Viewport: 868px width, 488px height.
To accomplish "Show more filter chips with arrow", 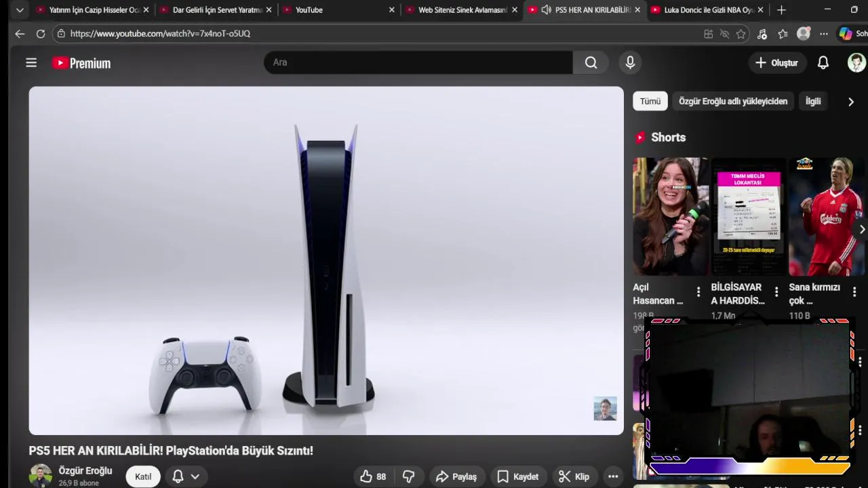I will tap(851, 102).
